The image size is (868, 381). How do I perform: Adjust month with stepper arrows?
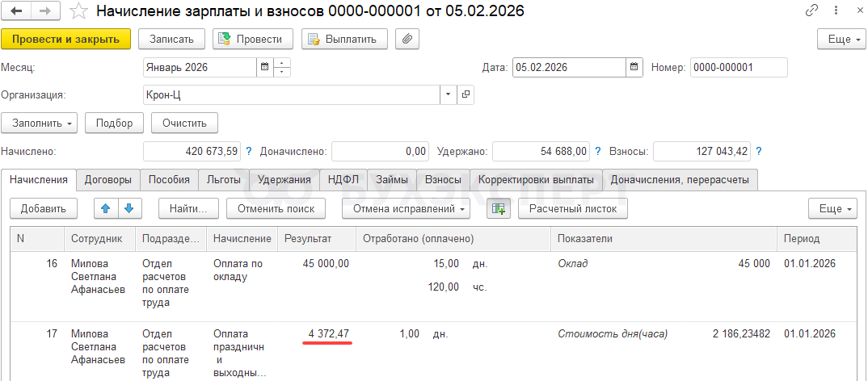(282, 68)
